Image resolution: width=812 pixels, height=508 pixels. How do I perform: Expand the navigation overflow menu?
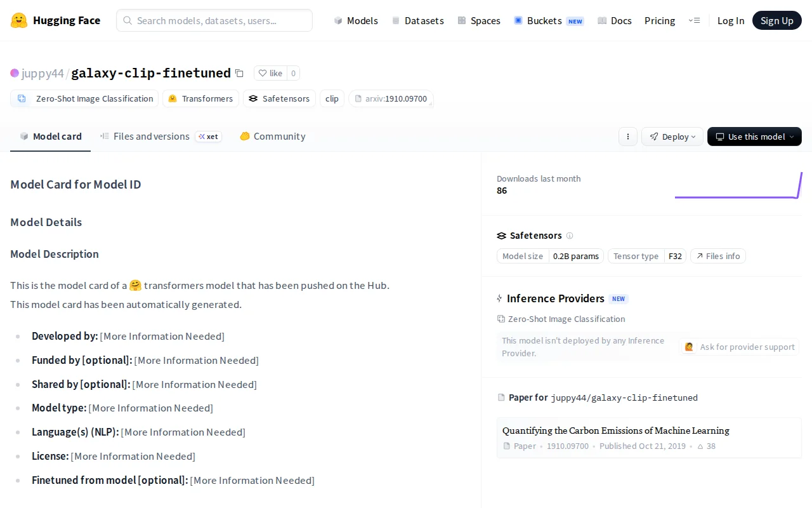tap(694, 20)
